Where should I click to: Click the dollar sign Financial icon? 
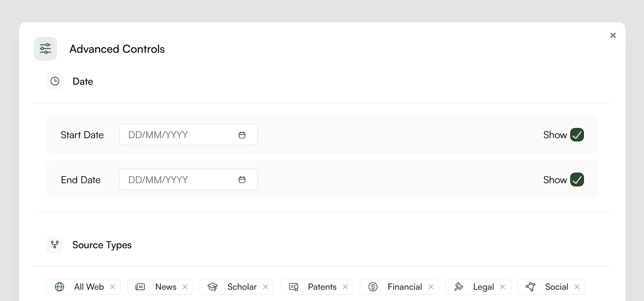(373, 287)
